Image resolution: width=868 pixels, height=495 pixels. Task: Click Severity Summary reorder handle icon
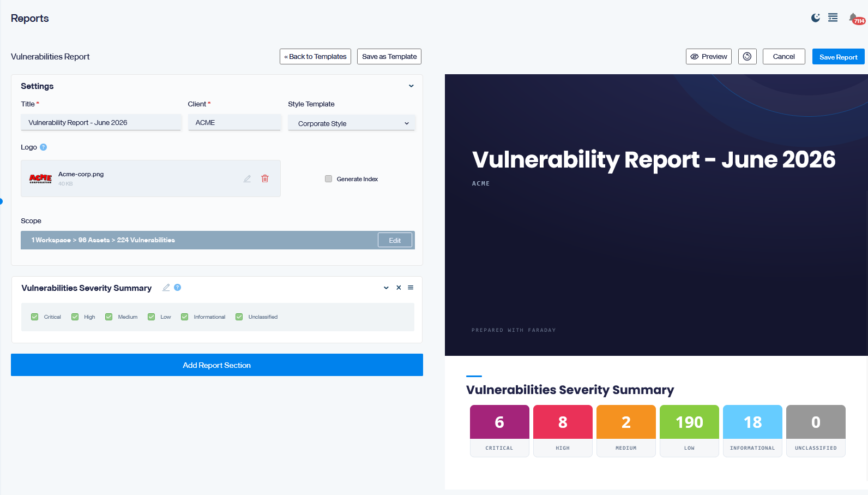(x=411, y=288)
